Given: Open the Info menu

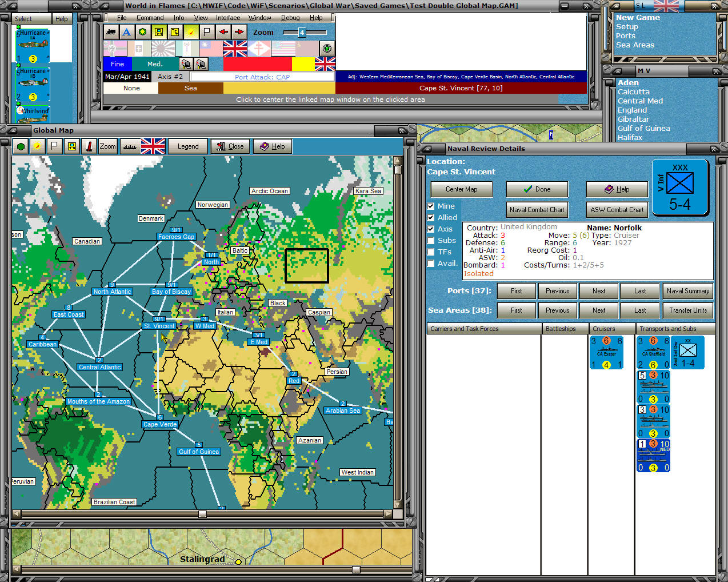Looking at the screenshot, I should 179,18.
